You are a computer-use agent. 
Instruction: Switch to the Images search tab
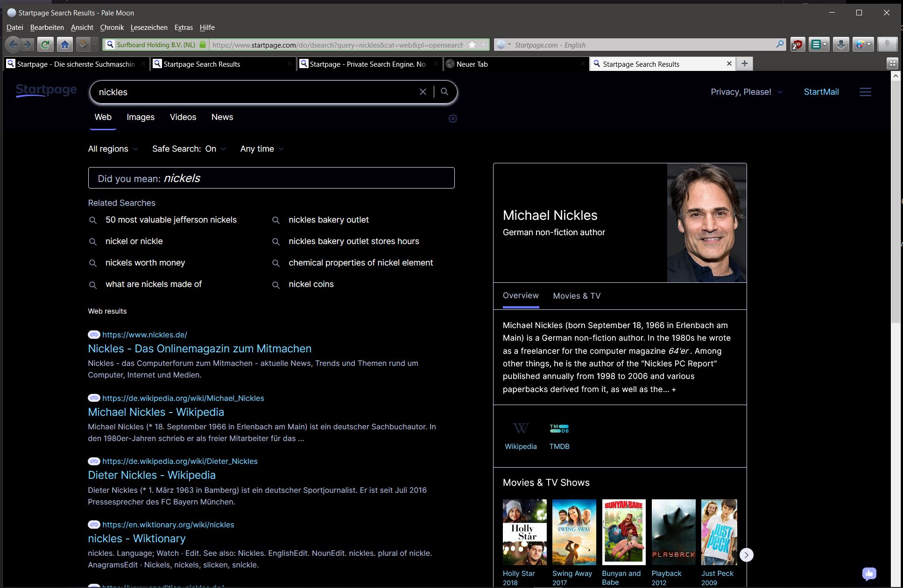(x=141, y=117)
